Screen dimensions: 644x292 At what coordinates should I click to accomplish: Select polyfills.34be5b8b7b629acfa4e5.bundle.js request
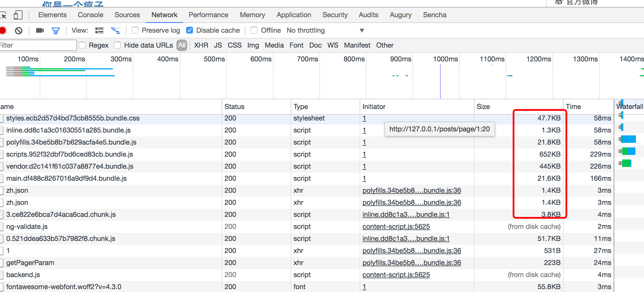point(71,142)
